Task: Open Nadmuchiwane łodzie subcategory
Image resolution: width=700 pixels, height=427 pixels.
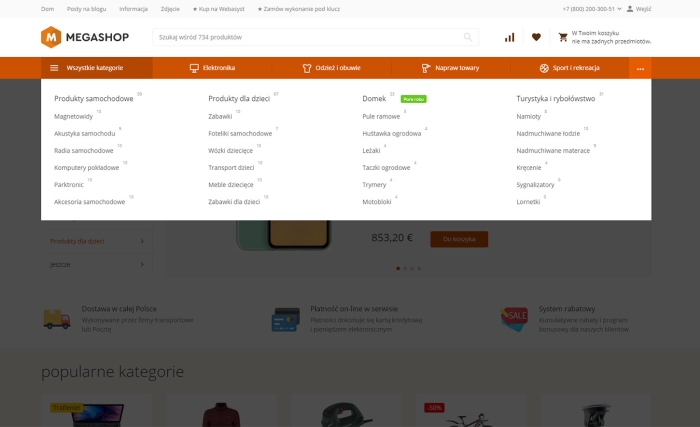Action: pos(548,134)
